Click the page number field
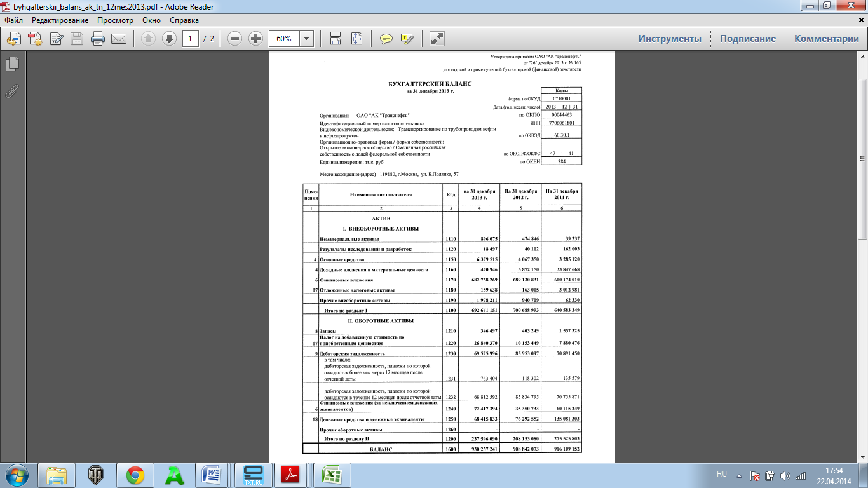Viewport: 868px width, 488px height. pyautogui.click(x=191, y=39)
